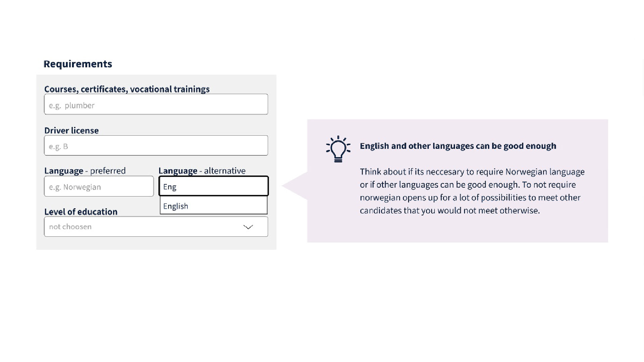Focus the preferred Language input field
This screenshot has height=362, width=644.
coord(99,187)
